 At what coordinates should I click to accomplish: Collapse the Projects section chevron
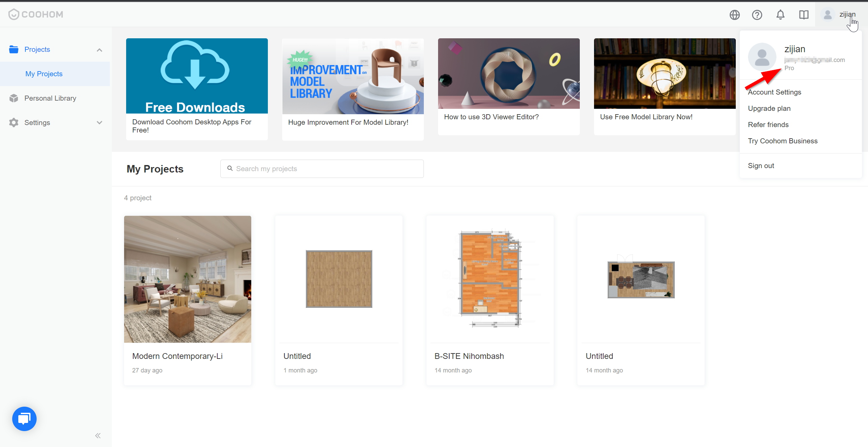click(99, 50)
